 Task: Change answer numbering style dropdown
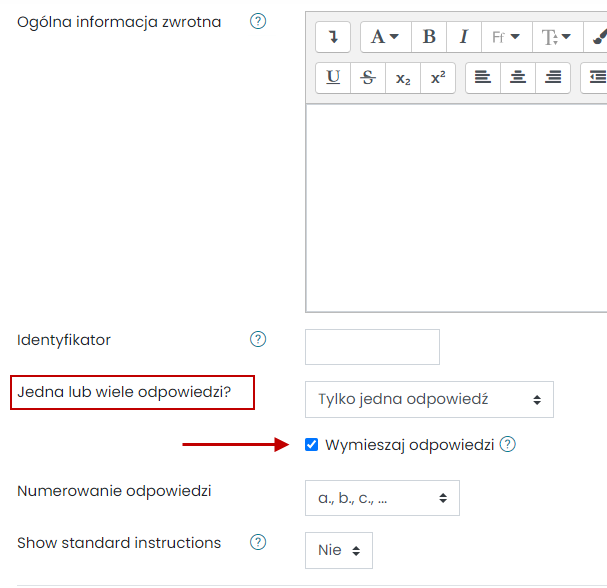[382, 498]
